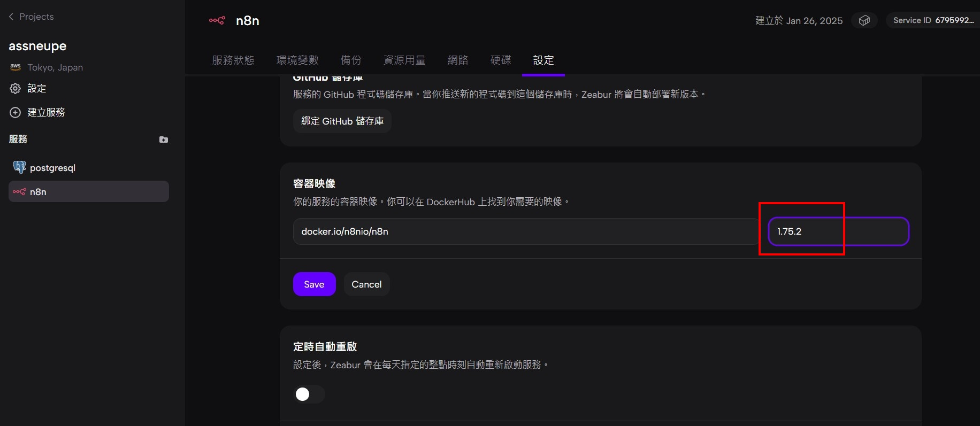Viewport: 980px width, 426px height.
Task: Open the 環境變數 tab
Action: [297, 60]
